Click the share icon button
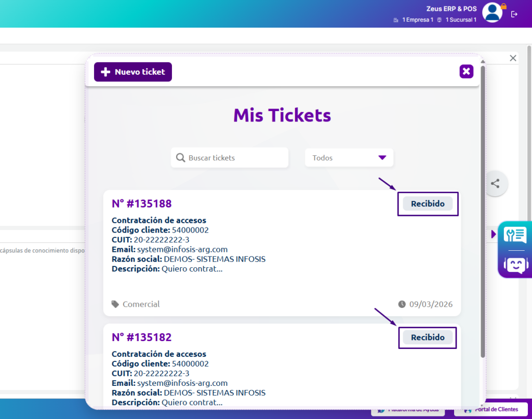Viewport: 532px width, 419px height. pos(495,183)
